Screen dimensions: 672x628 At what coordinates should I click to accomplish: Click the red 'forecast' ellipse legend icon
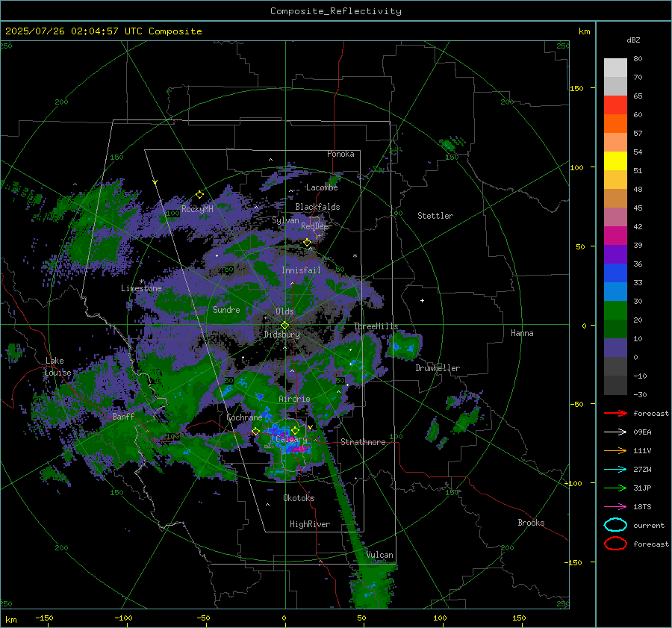point(615,544)
